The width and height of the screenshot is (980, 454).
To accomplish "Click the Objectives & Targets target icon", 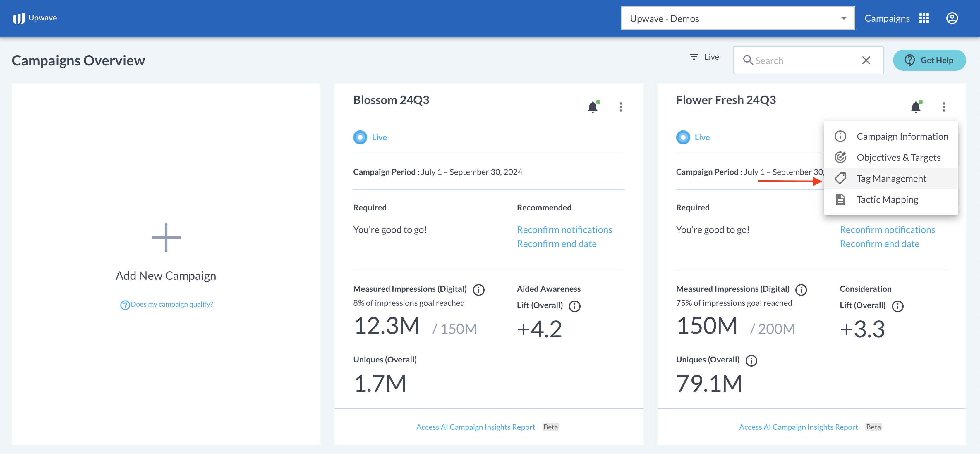I will point(840,157).
